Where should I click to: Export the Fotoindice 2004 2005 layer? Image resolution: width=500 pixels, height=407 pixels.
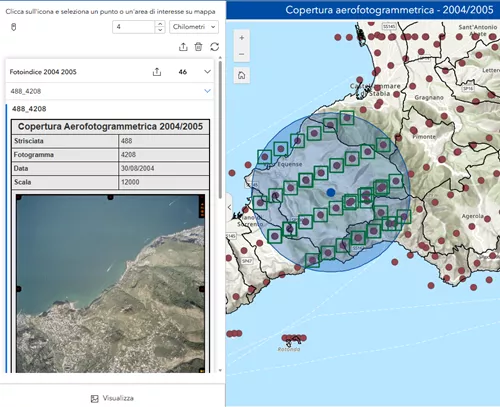click(x=157, y=72)
